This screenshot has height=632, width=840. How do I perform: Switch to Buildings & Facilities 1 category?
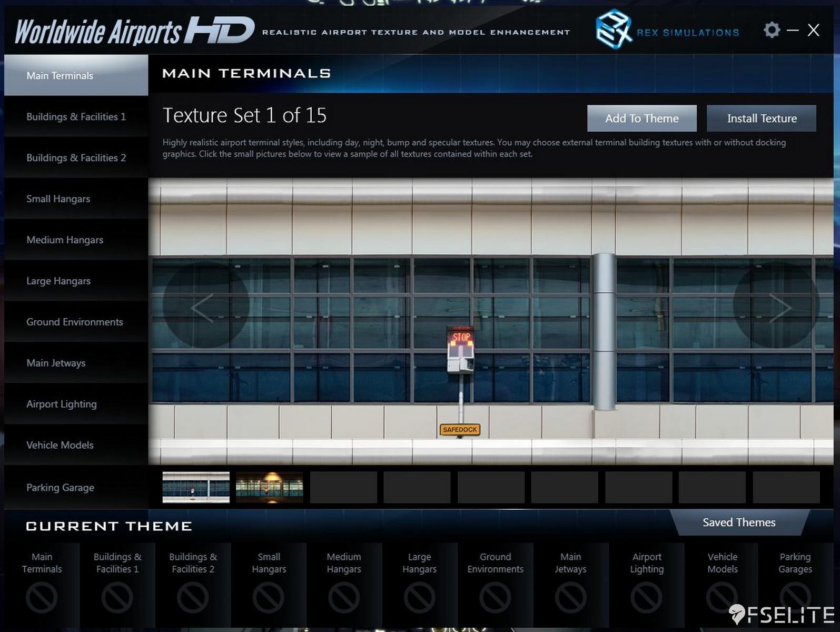pyautogui.click(x=76, y=117)
